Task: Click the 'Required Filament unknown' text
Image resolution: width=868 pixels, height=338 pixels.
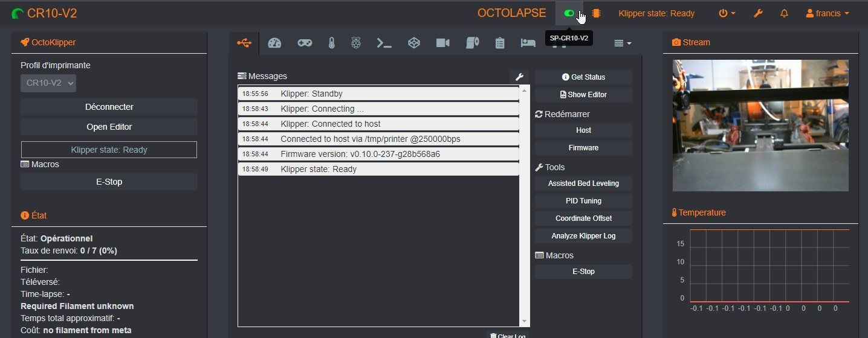Action: point(77,306)
